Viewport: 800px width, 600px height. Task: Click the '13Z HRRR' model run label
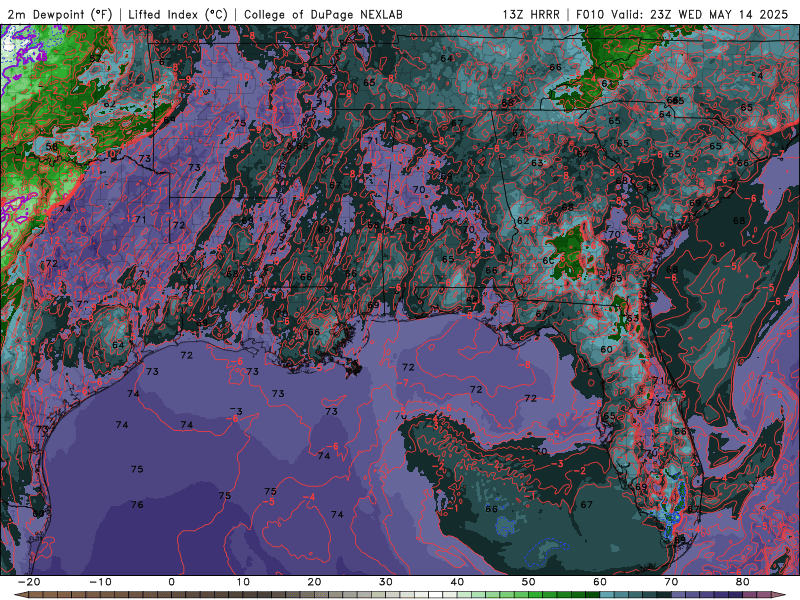(531, 15)
